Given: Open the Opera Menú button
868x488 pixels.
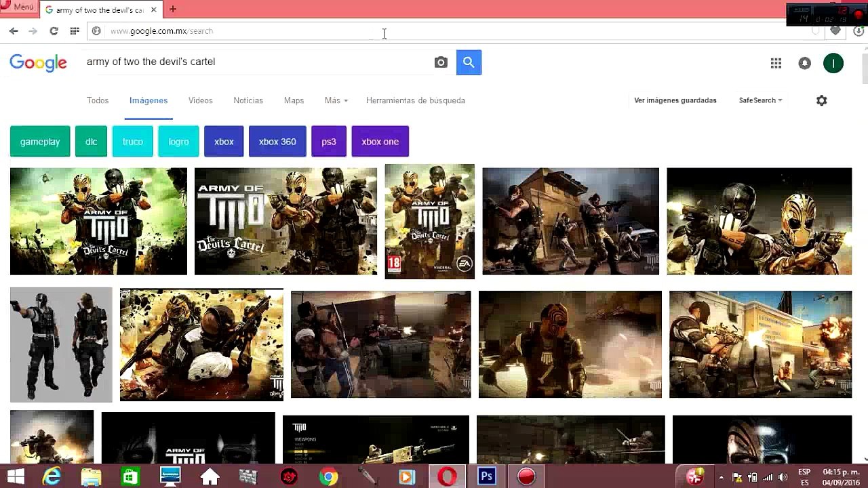Looking at the screenshot, I should 18,7.
